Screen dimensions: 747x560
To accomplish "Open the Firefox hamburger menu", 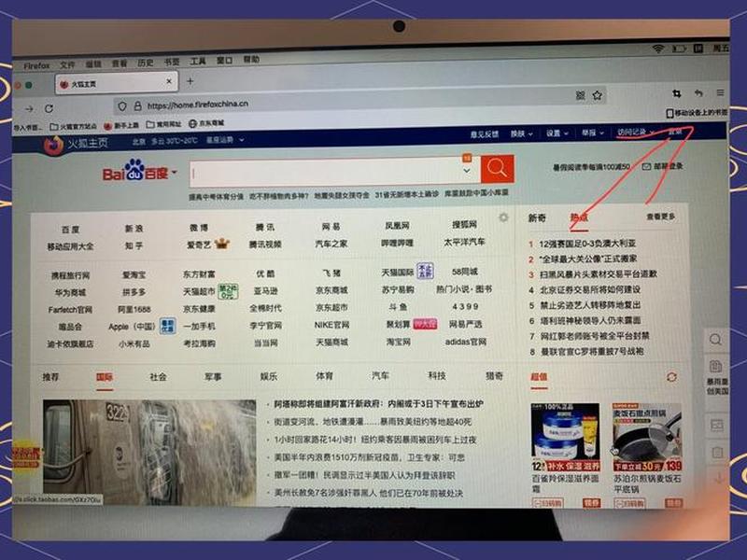I will 720,92.
